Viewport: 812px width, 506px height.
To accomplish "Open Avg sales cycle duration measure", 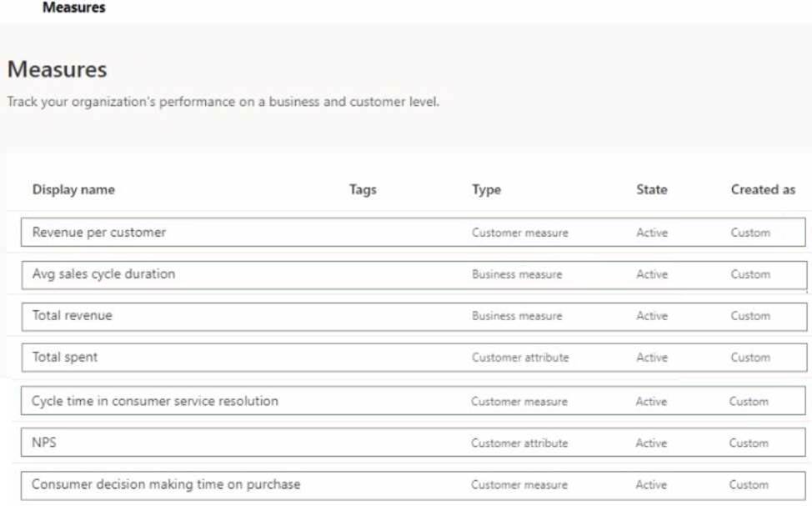I will tap(103, 274).
